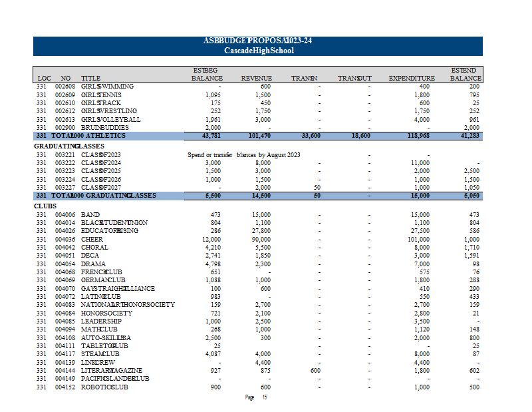Select the CLASS OF 2023 row title
This screenshot has width=532, height=412.
tap(101, 155)
